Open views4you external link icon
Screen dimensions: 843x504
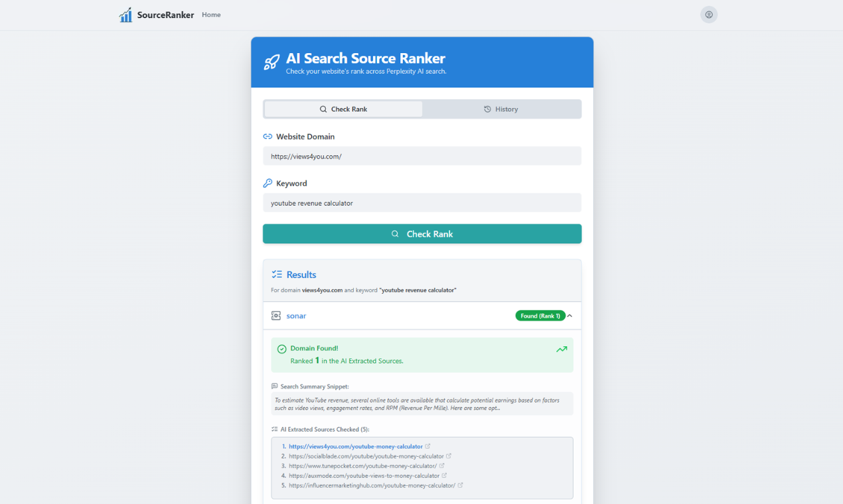tap(427, 446)
